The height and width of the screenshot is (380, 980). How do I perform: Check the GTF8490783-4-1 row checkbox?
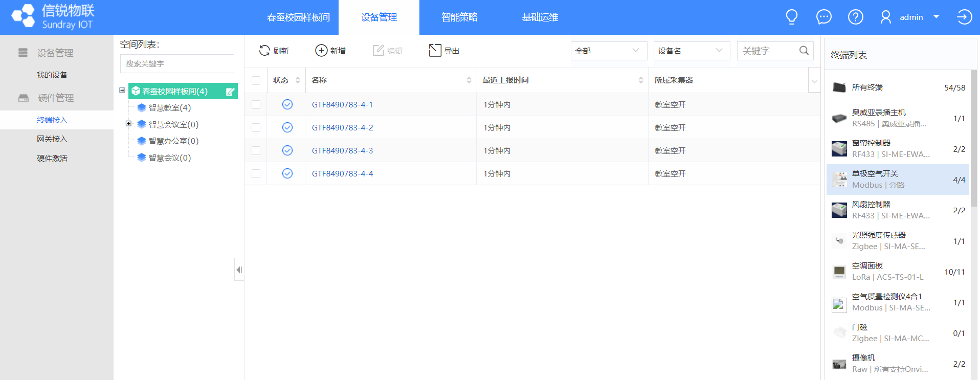(256, 104)
